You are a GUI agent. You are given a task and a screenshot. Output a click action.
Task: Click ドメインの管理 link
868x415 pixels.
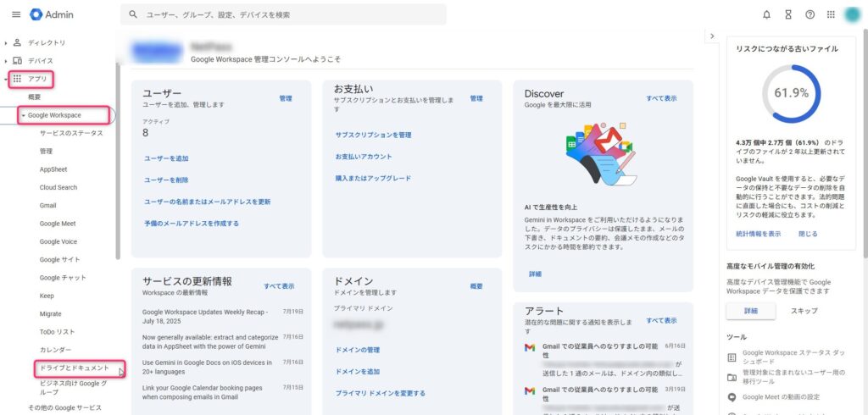click(x=358, y=351)
